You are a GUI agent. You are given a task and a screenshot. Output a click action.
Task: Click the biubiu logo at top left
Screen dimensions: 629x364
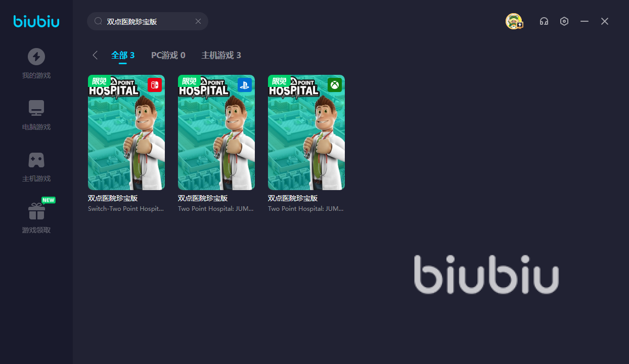point(36,21)
